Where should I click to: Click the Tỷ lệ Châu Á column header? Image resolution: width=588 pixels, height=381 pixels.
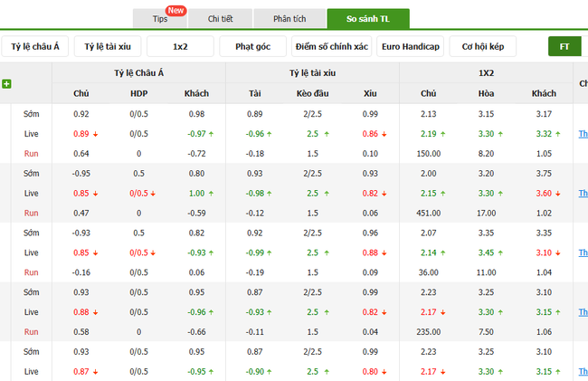pos(138,72)
